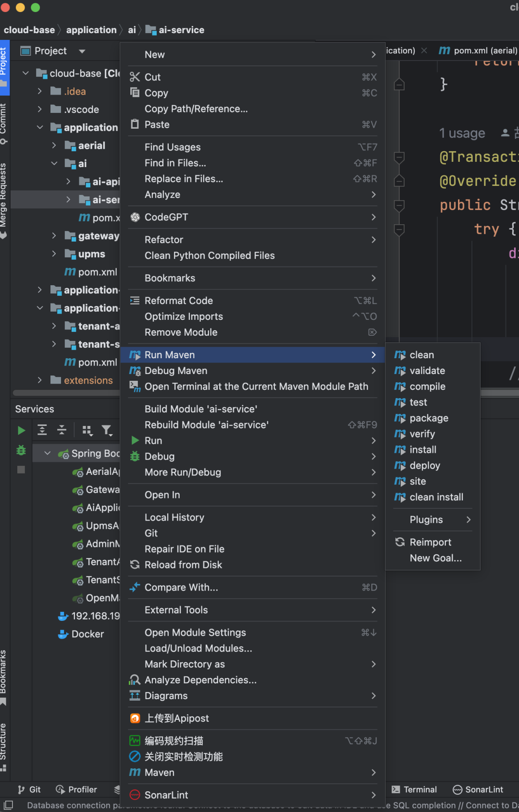This screenshot has width=519, height=812.
Task: Choose Reformat Code from context menu
Action: coord(178,301)
